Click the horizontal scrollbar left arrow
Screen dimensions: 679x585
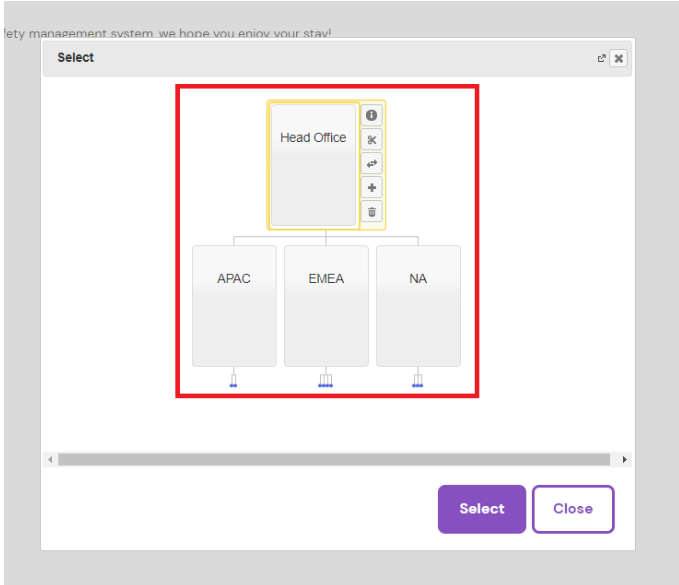(x=49, y=459)
